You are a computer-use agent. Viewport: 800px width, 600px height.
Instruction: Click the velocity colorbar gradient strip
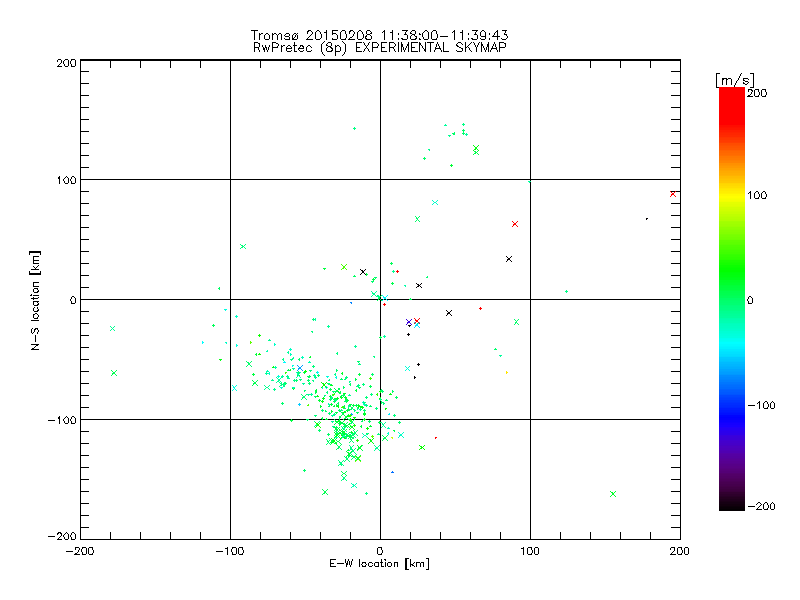[732, 299]
